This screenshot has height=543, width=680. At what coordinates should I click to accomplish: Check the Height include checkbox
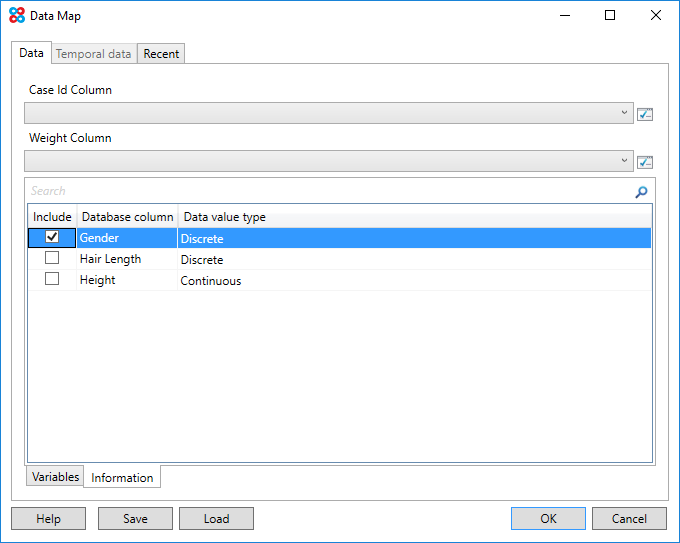(x=52, y=279)
